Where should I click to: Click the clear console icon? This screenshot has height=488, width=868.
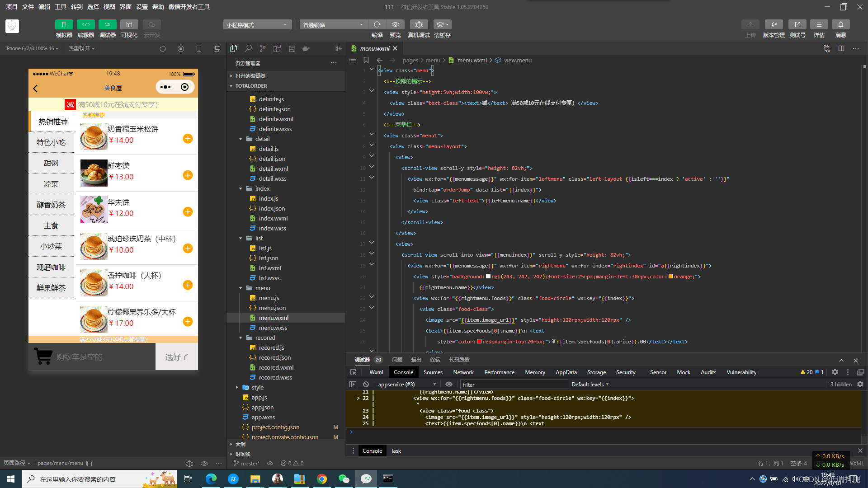pyautogui.click(x=366, y=385)
